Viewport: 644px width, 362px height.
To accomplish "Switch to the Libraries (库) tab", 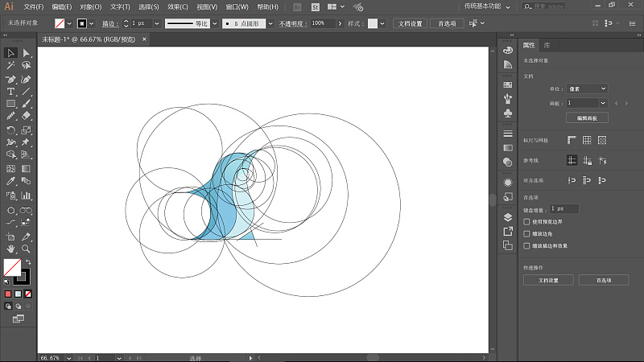I will click(x=547, y=45).
